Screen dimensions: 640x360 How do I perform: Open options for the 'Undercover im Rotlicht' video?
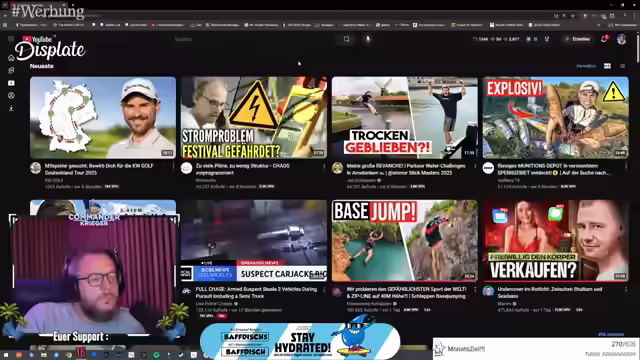[626, 289]
